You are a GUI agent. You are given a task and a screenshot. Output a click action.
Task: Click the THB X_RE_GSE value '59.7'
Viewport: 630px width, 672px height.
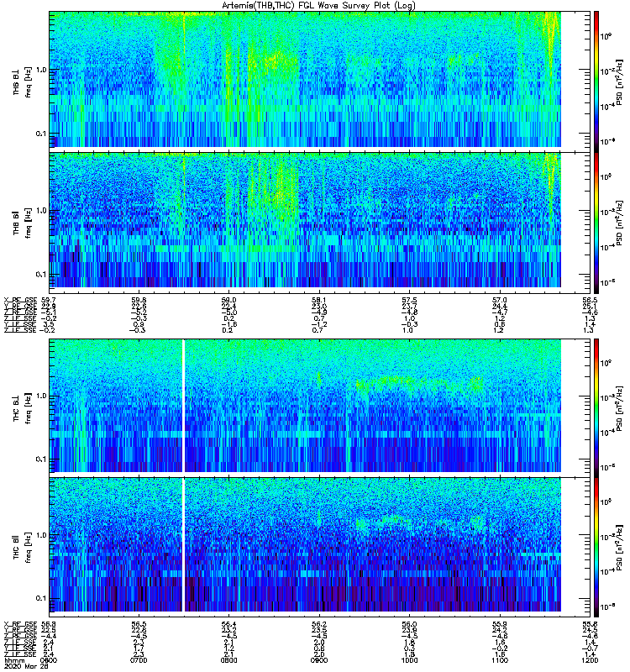49,300
